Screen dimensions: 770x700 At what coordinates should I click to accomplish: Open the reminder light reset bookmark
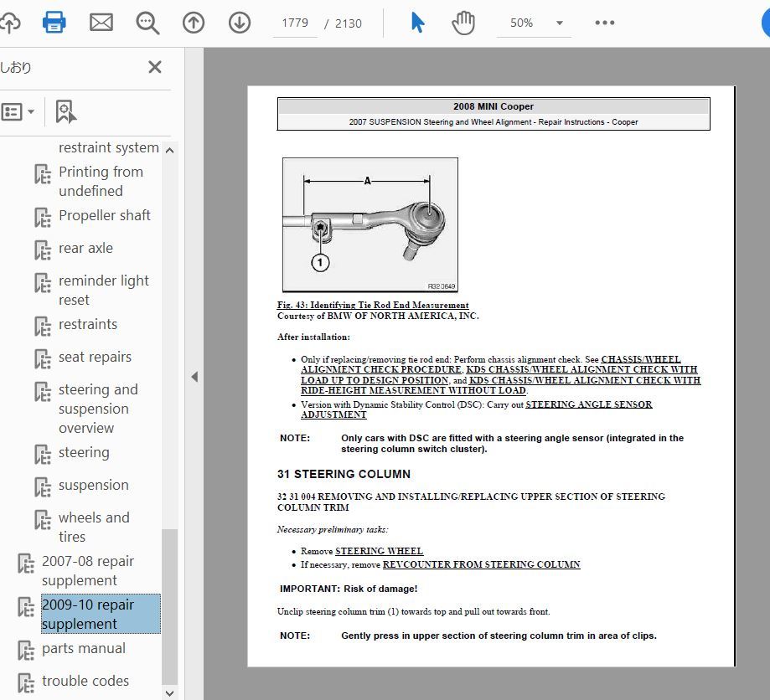coord(104,290)
